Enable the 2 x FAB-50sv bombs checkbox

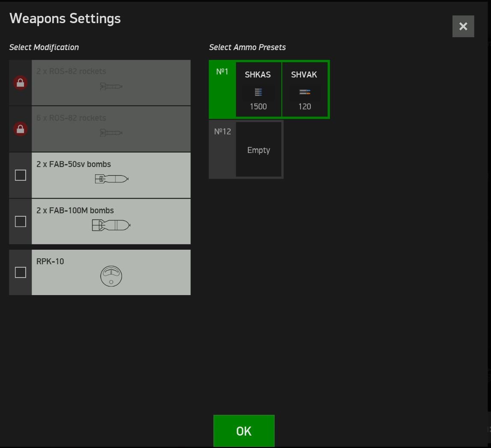point(21,175)
